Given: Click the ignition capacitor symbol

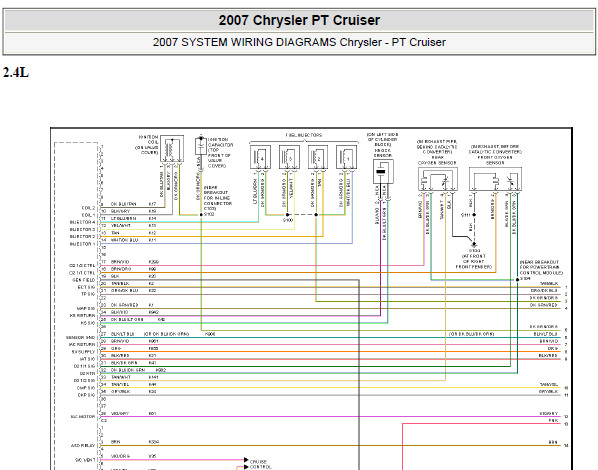Looking at the screenshot, I should (x=201, y=145).
